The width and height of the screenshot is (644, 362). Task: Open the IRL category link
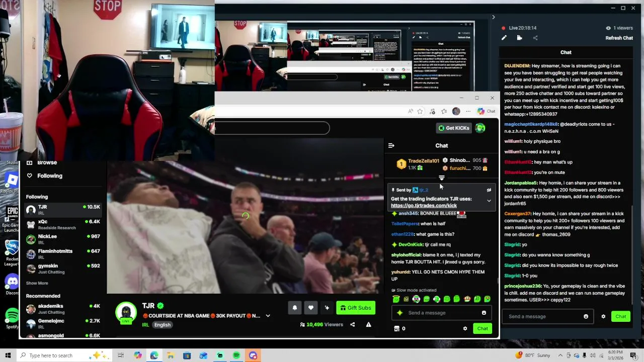pos(145,325)
